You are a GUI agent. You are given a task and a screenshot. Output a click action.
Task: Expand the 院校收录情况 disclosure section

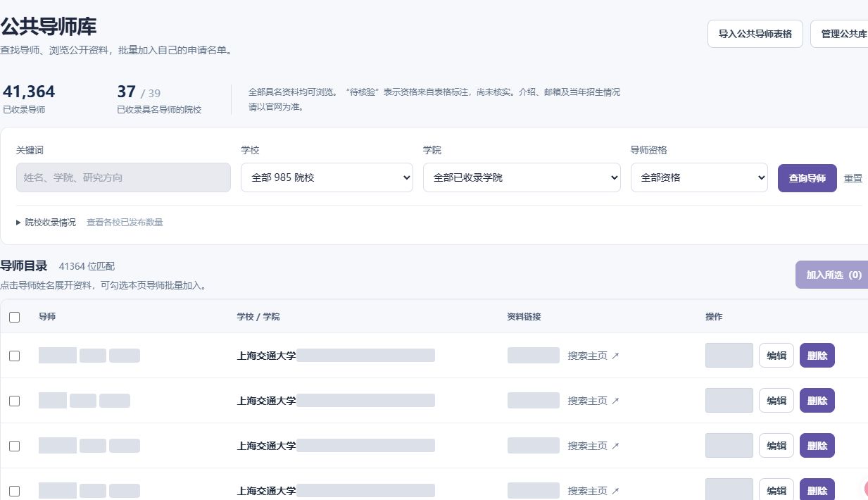pyautogui.click(x=46, y=222)
